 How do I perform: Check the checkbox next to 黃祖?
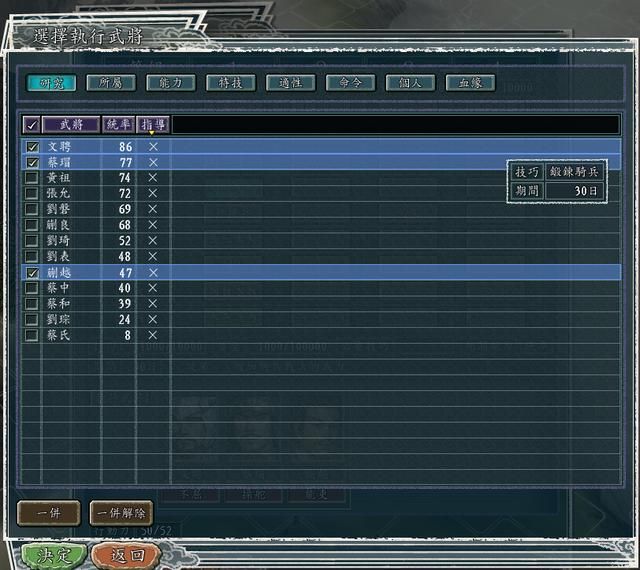pyautogui.click(x=32, y=177)
